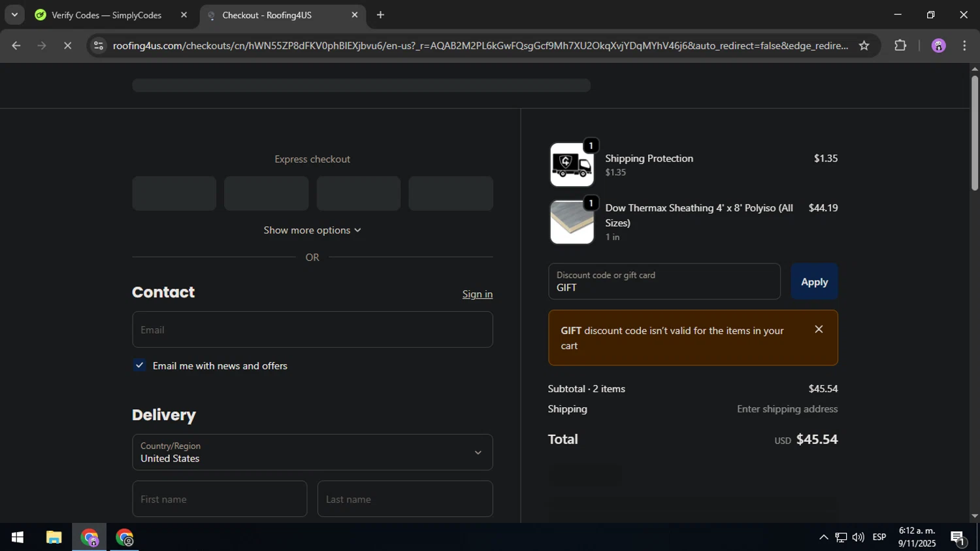Click the second Chrome taskbar icon
The image size is (980, 551).
click(x=125, y=537)
